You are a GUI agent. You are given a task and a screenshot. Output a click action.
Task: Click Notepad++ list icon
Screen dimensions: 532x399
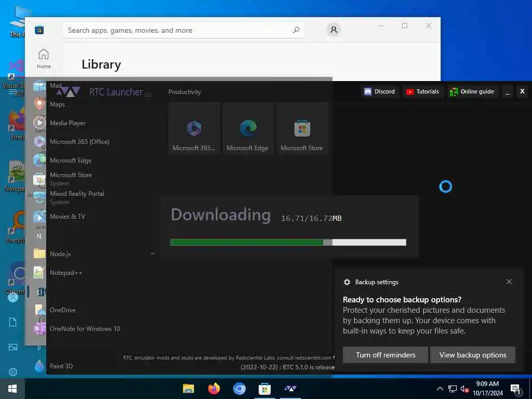(38, 272)
